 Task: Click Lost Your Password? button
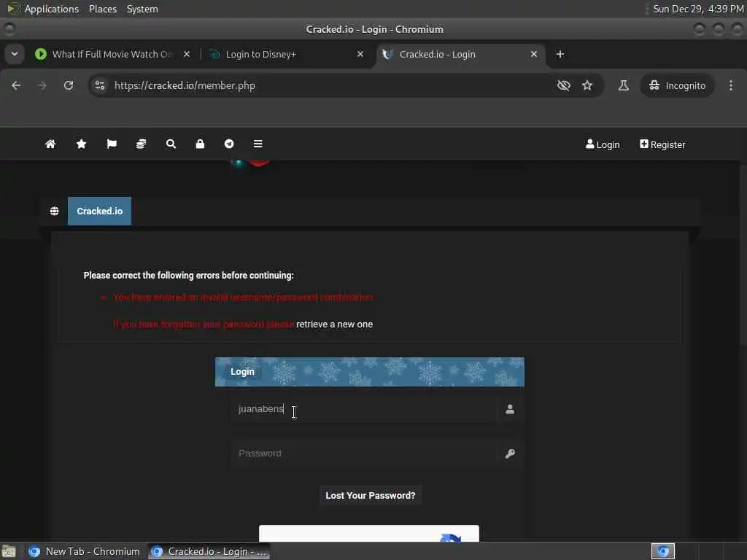point(370,496)
